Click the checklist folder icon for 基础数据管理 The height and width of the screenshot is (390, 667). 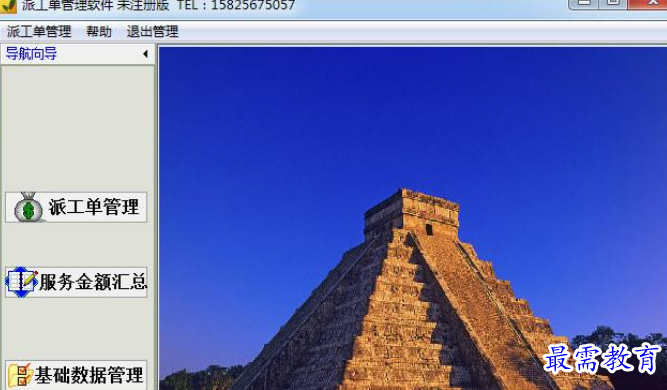click(x=20, y=375)
